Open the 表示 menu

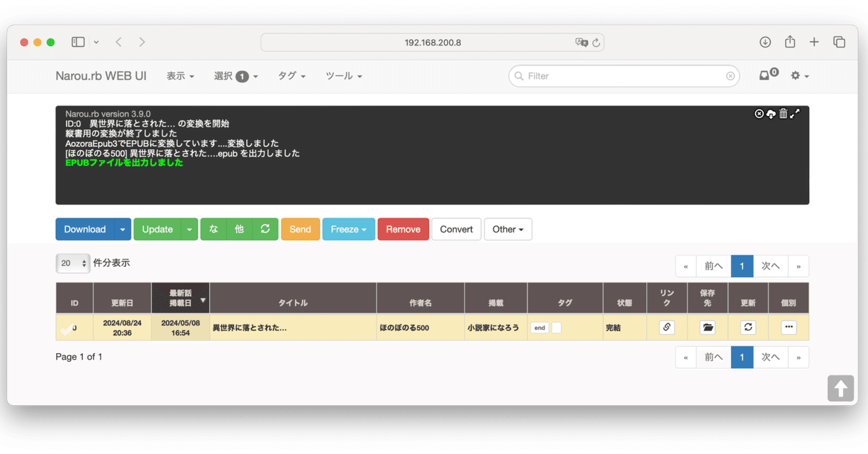[x=180, y=76]
